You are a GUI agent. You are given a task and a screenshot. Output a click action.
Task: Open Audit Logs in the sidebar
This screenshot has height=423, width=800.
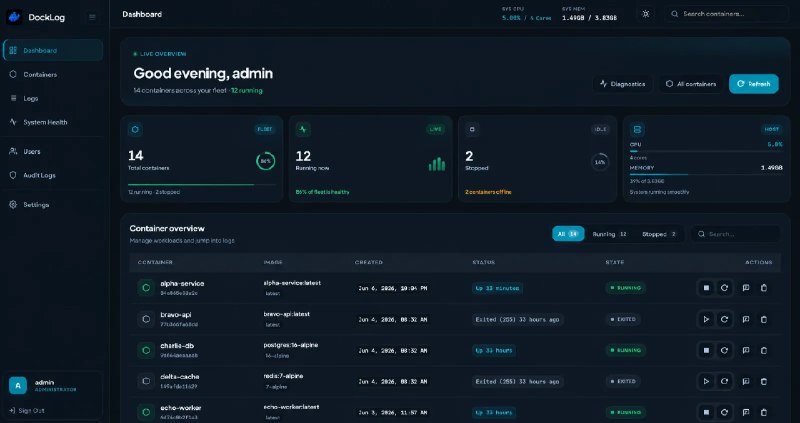tap(53, 176)
